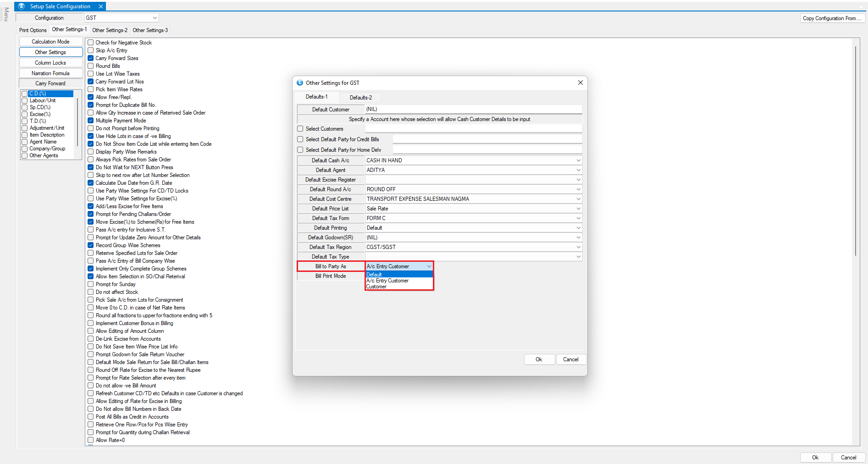
Task: Expand the Default Cash A/c dropdown
Action: click(578, 160)
